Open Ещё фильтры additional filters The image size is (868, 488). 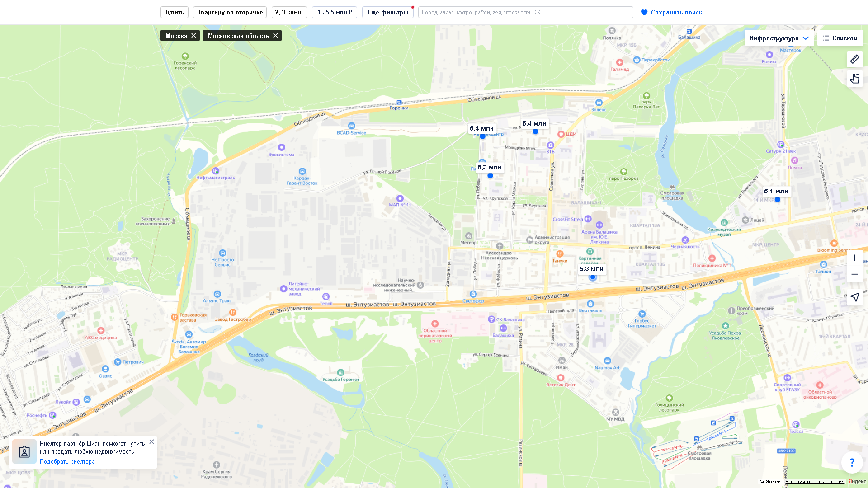[x=387, y=12]
